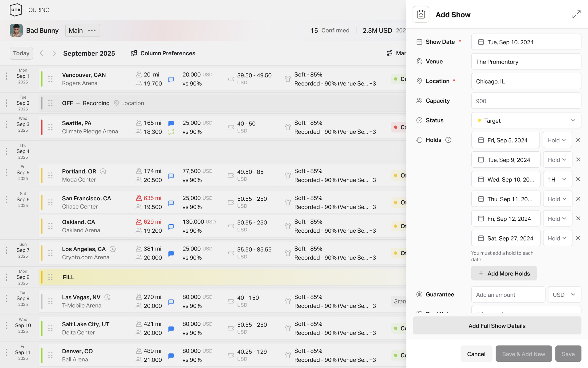Remove the Sat, Sep 27, 2024 hold
Screen dimensions: 588x368
[x=578, y=238]
